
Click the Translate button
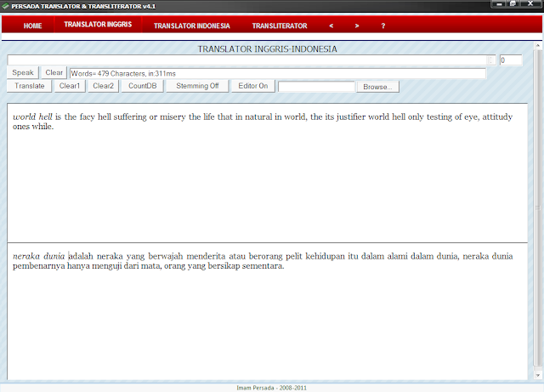(30, 86)
